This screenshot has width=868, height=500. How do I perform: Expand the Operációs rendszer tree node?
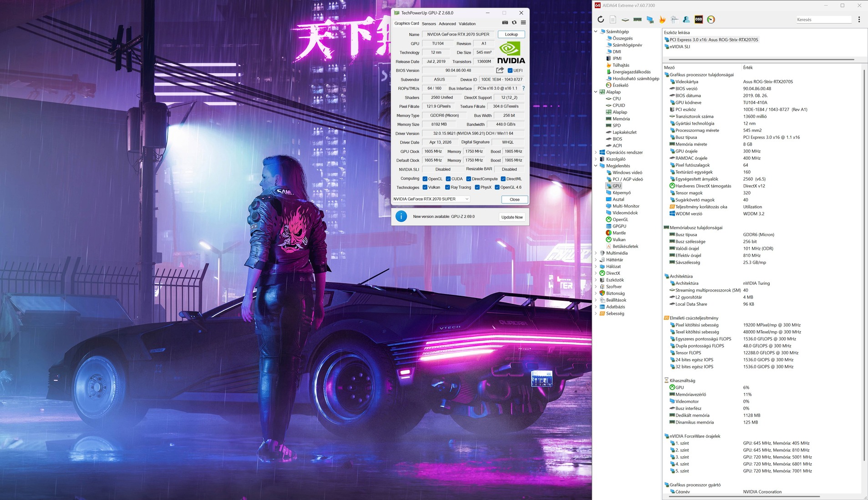point(596,152)
